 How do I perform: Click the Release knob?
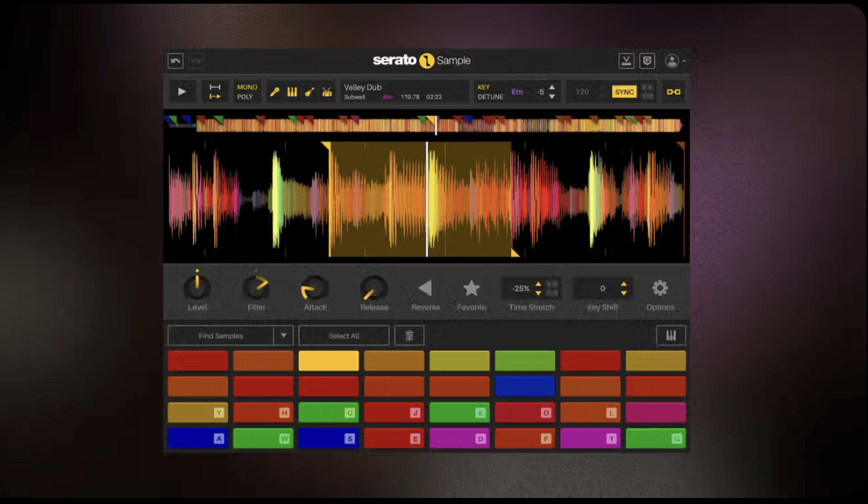point(373,288)
